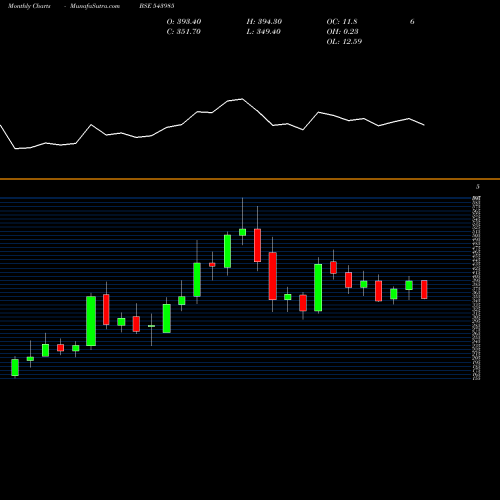Click the number "6" beside OC value

pyautogui.click(x=412, y=22)
